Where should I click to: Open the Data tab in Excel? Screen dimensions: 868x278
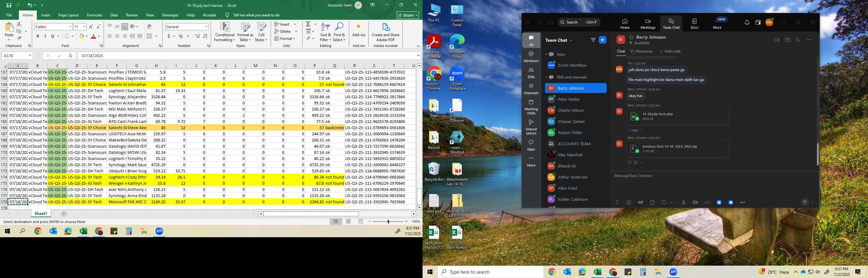point(114,15)
